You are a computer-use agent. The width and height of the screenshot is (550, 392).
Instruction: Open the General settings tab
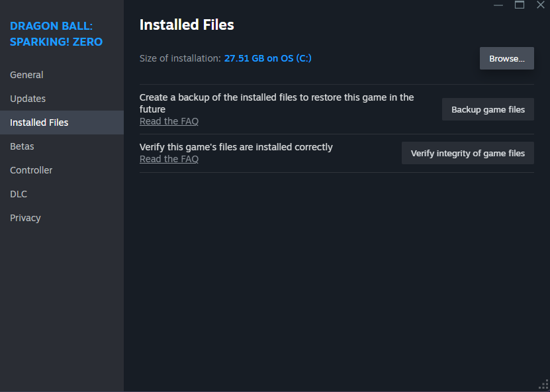[26, 75]
